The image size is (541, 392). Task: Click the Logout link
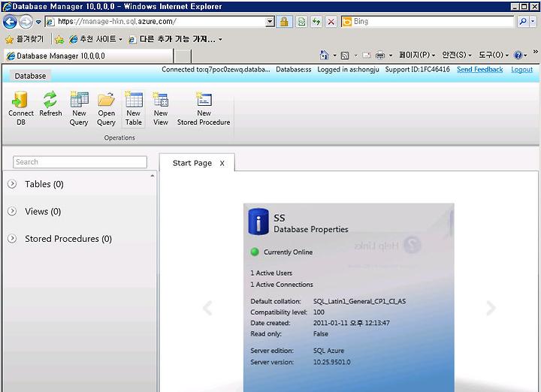(521, 69)
